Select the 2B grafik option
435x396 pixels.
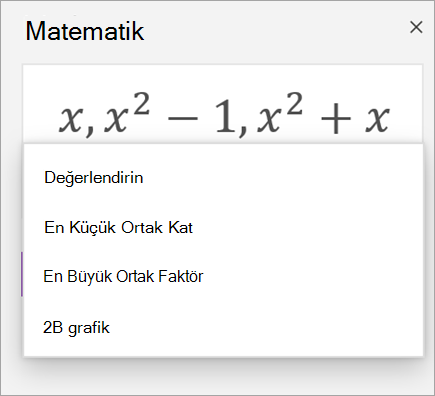tap(223, 327)
